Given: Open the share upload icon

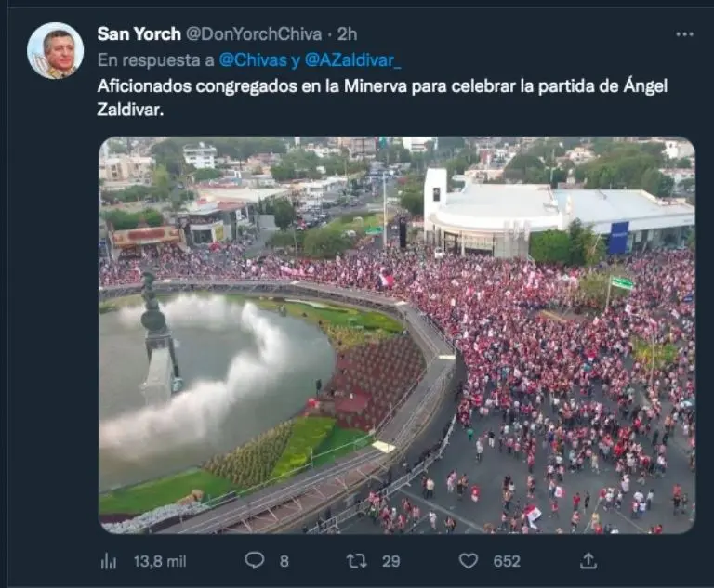Looking at the screenshot, I should point(588,561).
